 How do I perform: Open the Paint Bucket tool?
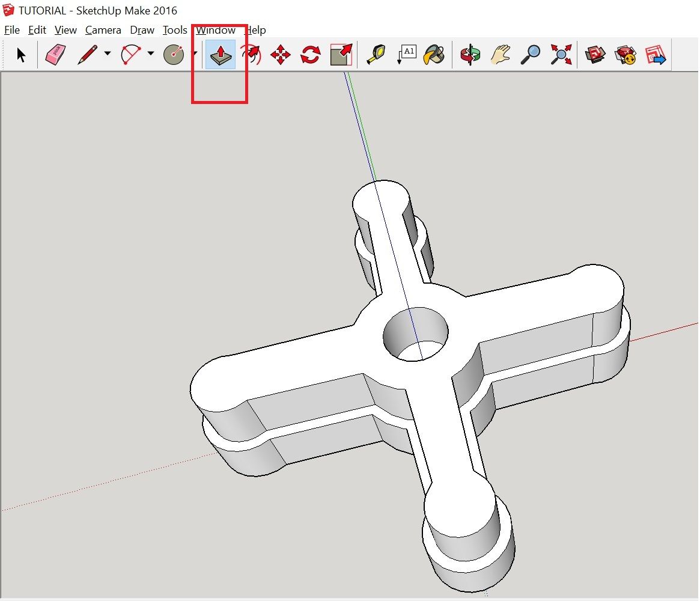tap(435, 54)
